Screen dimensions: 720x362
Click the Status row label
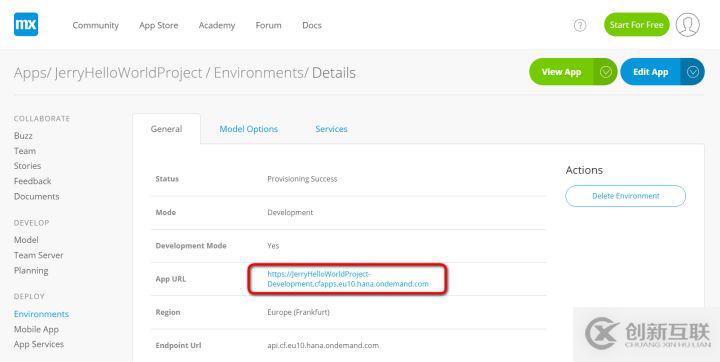pos(167,179)
